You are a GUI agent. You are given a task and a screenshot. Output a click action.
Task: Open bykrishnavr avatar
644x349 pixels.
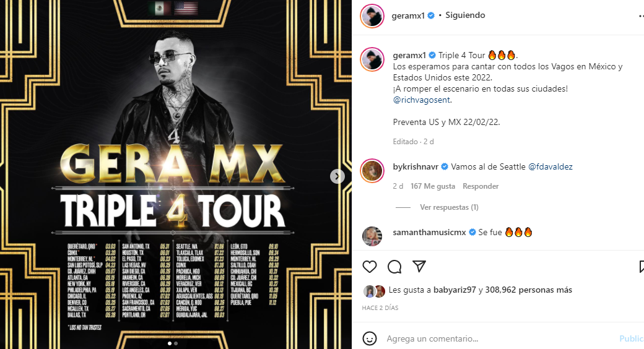372,170
